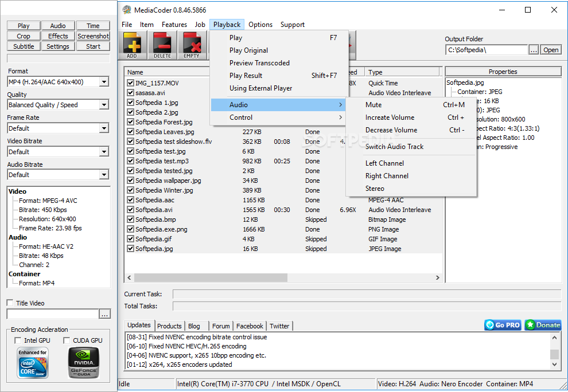568x392 pixels.
Task: Click the Output Folder path field
Action: (487, 50)
